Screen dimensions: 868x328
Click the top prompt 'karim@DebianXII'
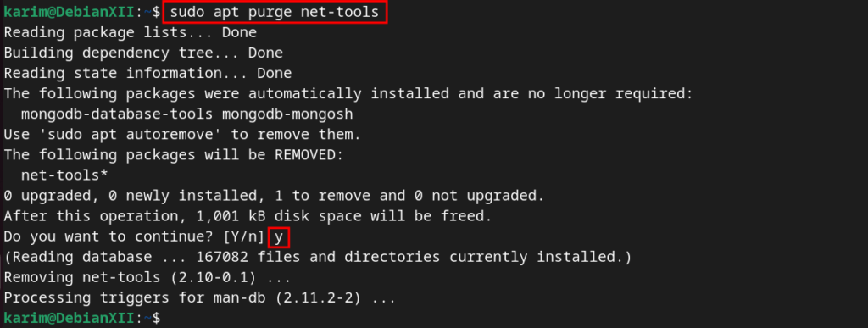(69, 12)
